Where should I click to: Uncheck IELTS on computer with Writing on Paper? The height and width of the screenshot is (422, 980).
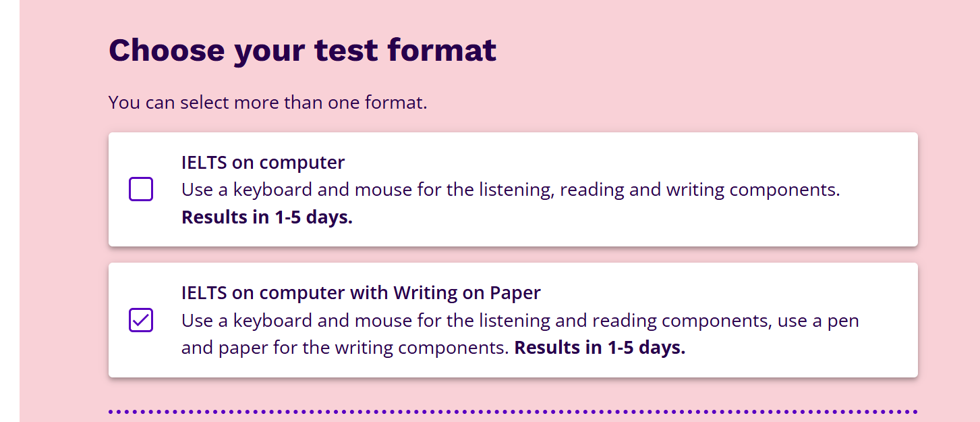tap(141, 320)
